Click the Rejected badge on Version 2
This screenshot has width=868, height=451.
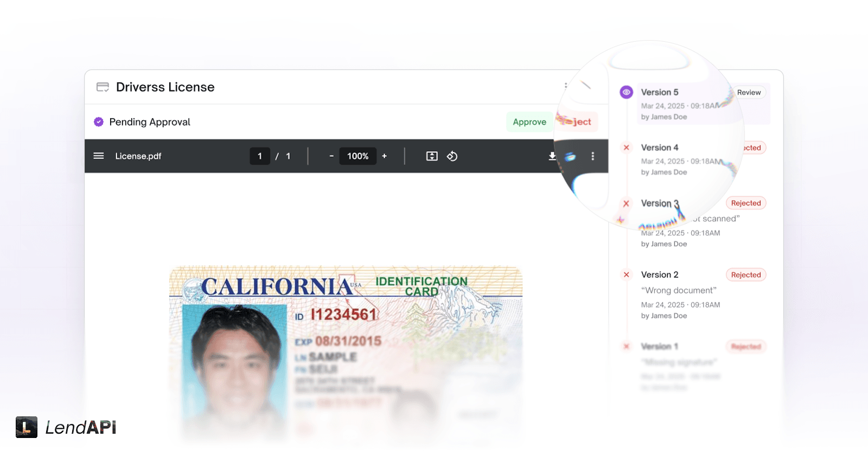coord(746,275)
